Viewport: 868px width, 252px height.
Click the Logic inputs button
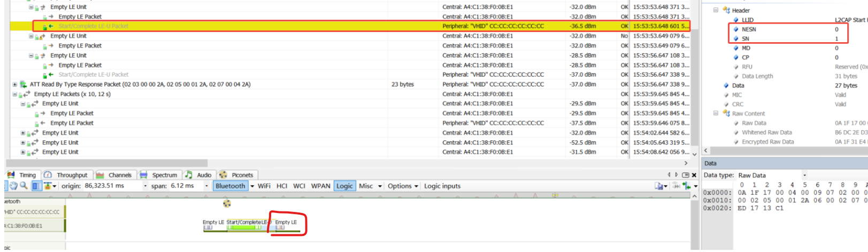(442, 186)
